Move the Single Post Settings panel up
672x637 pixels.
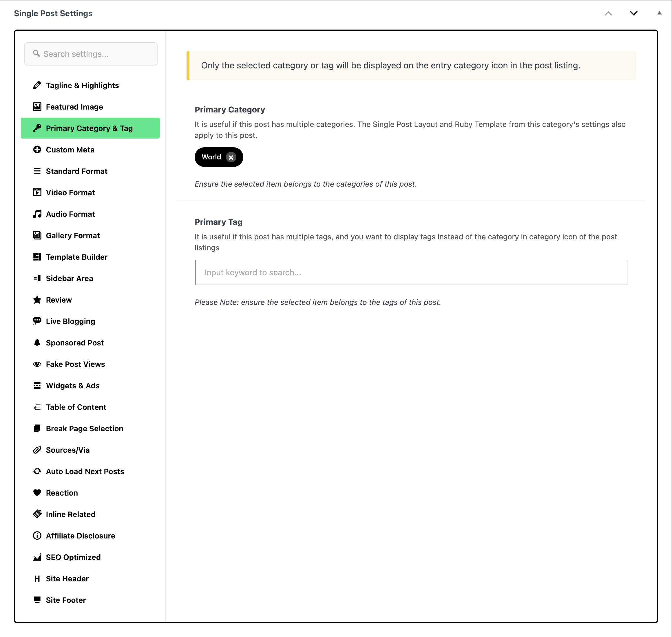click(608, 13)
